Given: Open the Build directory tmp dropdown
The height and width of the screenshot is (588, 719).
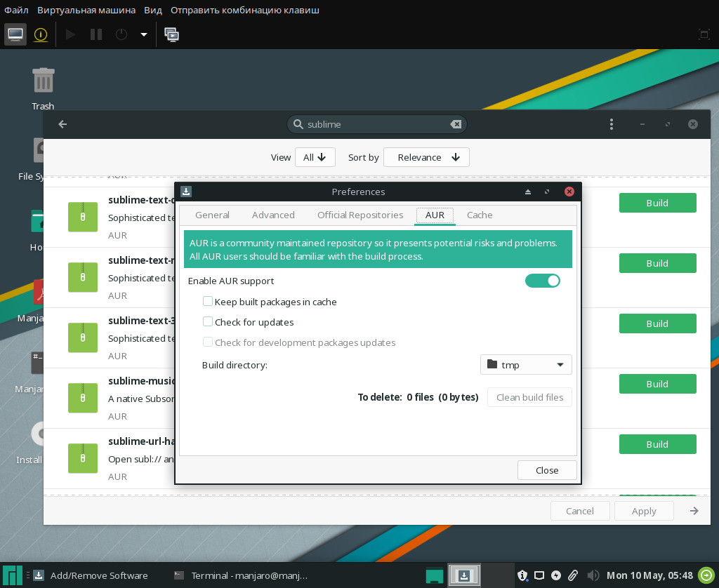Looking at the screenshot, I should (x=526, y=365).
